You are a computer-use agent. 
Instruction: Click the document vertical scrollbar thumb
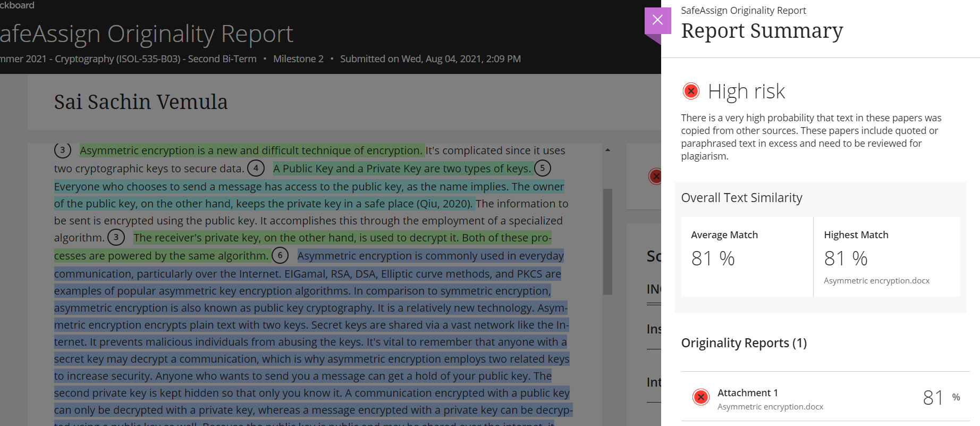607,241
